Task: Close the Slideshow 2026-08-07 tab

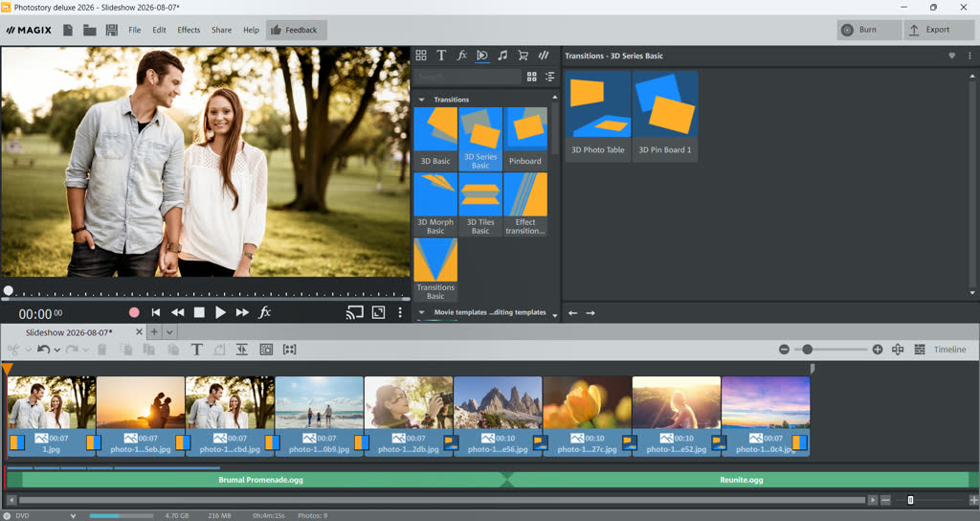Action: (x=139, y=332)
